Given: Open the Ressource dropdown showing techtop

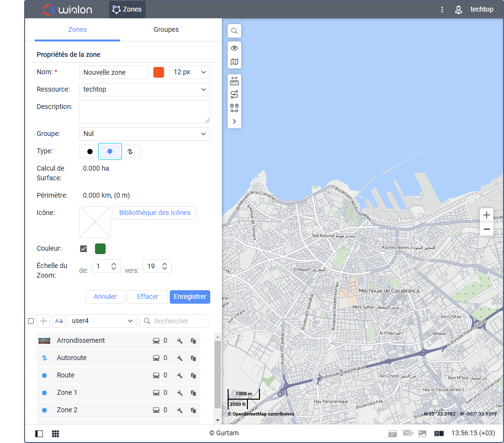Looking at the screenshot, I should (144, 90).
